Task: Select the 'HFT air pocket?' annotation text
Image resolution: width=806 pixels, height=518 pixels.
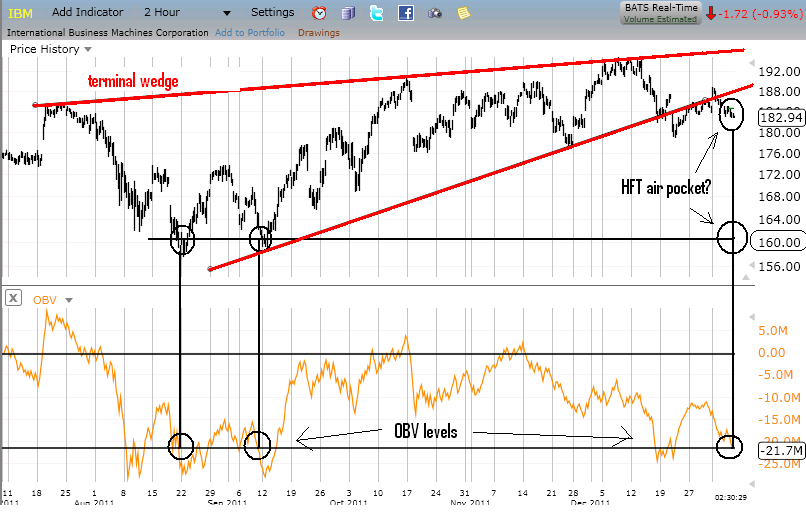Action: click(x=666, y=188)
